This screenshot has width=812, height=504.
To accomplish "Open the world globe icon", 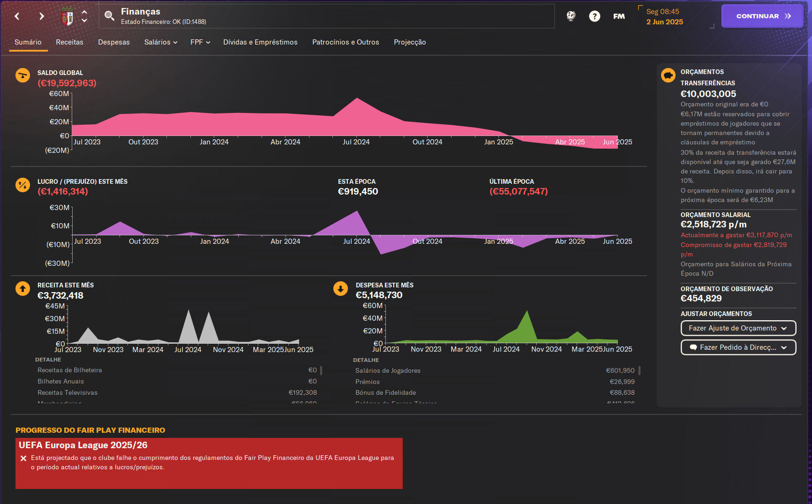I will click(571, 16).
